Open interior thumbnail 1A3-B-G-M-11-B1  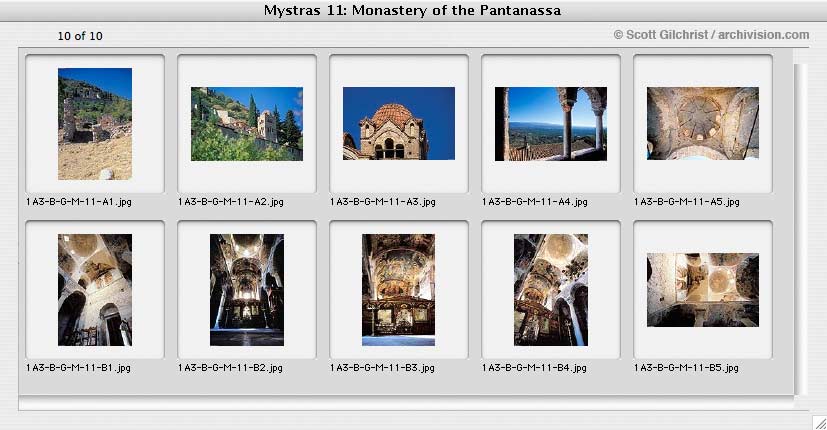click(95, 290)
